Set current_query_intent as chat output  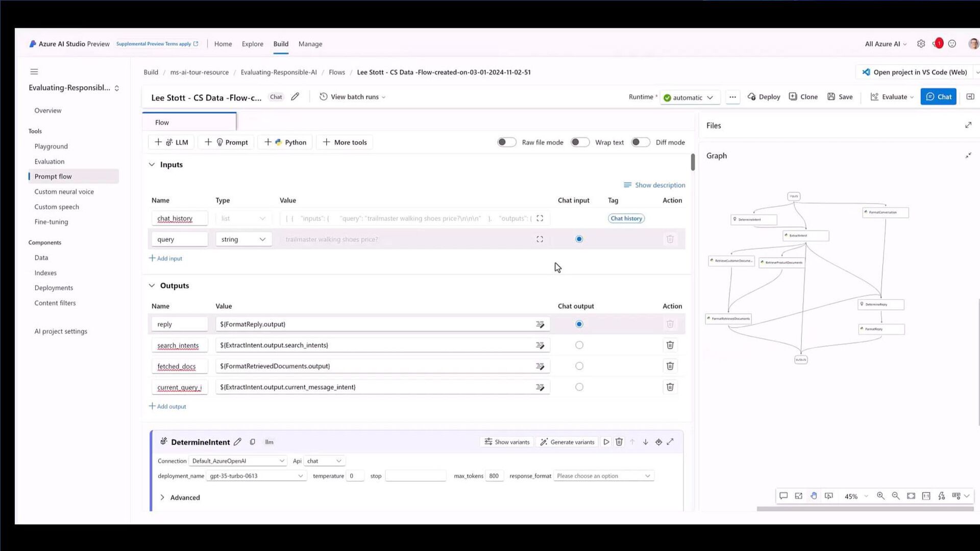[579, 387]
